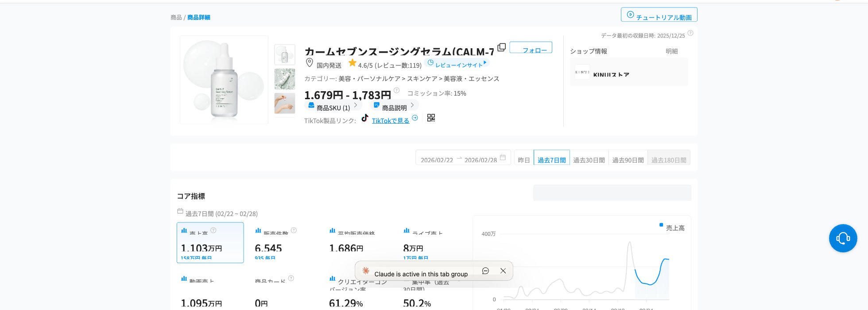Click the arrow icon after TikTokで見る
The width and height of the screenshot is (868, 310).
tap(415, 118)
